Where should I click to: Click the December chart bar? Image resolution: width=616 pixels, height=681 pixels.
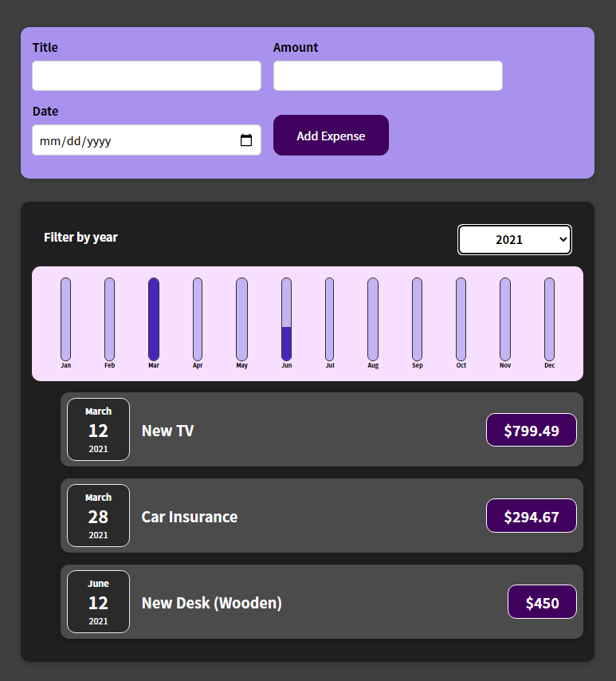coord(548,319)
